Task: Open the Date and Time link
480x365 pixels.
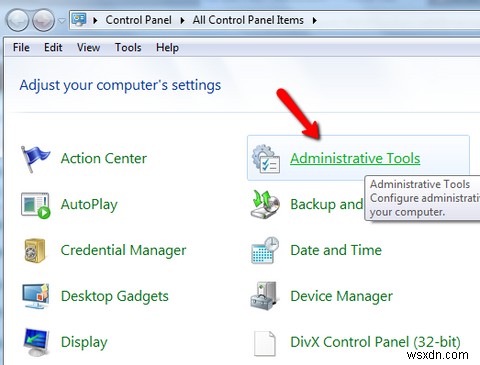Action: click(336, 250)
